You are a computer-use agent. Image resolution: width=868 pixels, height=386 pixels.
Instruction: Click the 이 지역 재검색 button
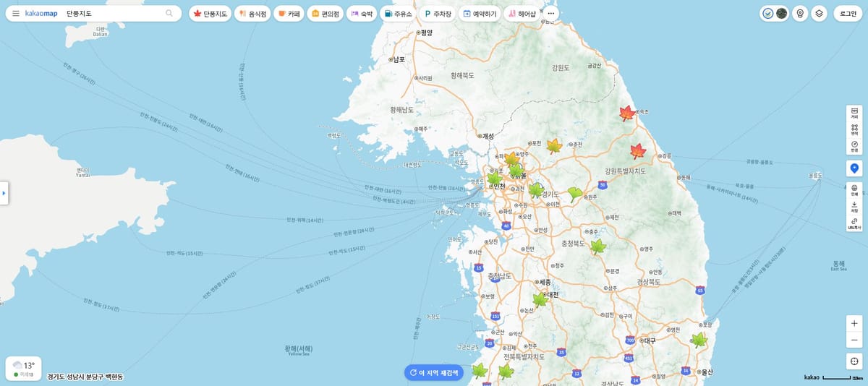click(433, 373)
